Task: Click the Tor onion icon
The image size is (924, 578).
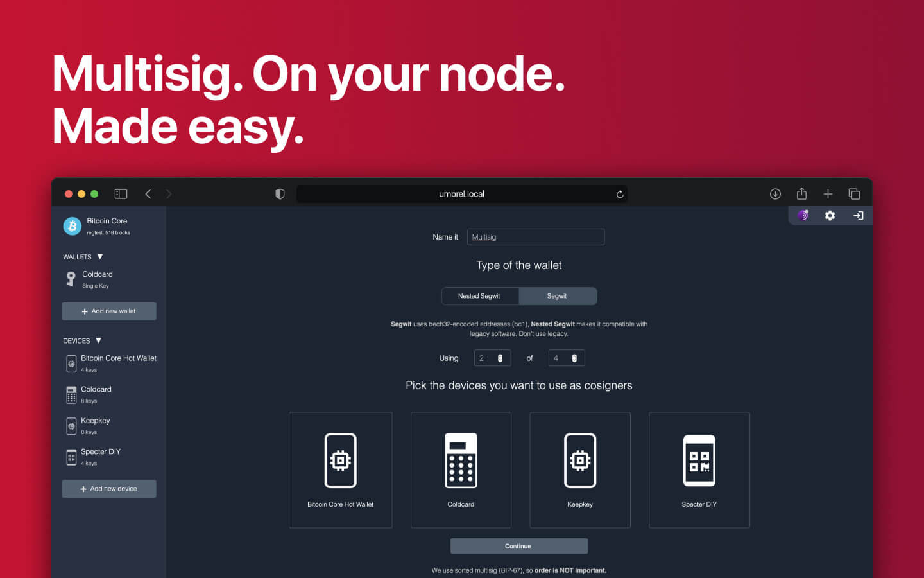Action: [x=803, y=215]
